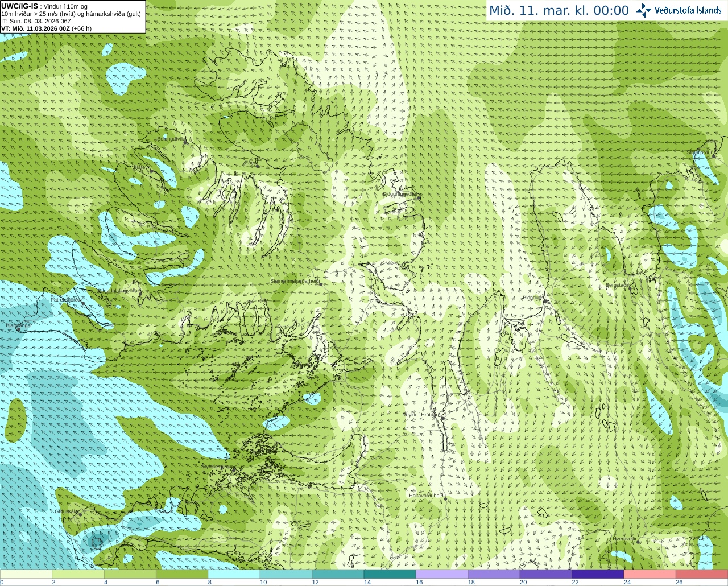
Task: Click the IT: Sun. 08.03.2026 06Z line
Action: [x=36, y=21]
